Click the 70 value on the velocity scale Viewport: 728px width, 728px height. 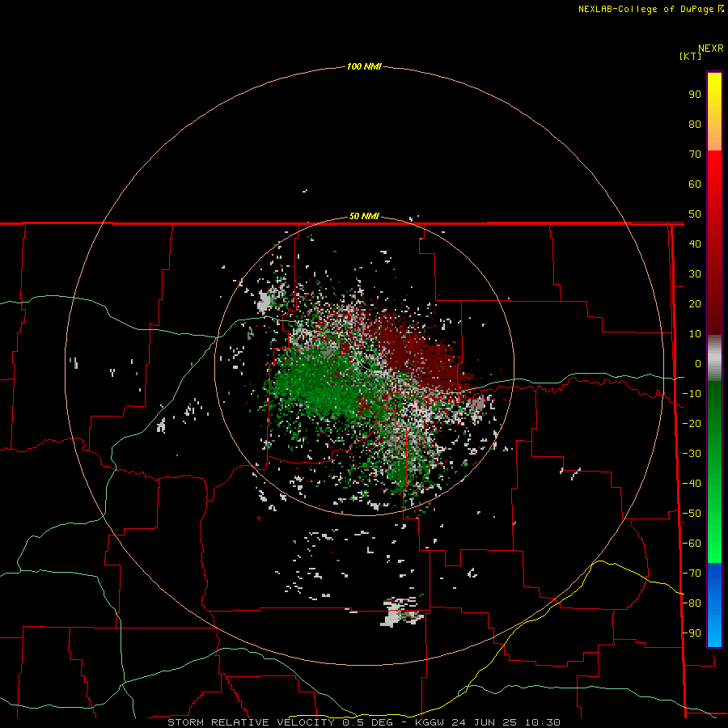click(695, 154)
